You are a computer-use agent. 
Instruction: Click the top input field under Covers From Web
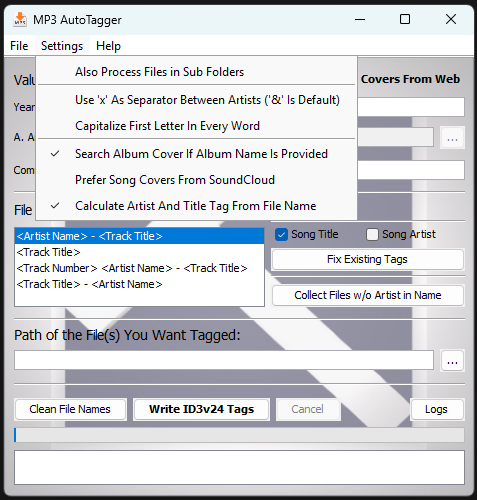411,107
